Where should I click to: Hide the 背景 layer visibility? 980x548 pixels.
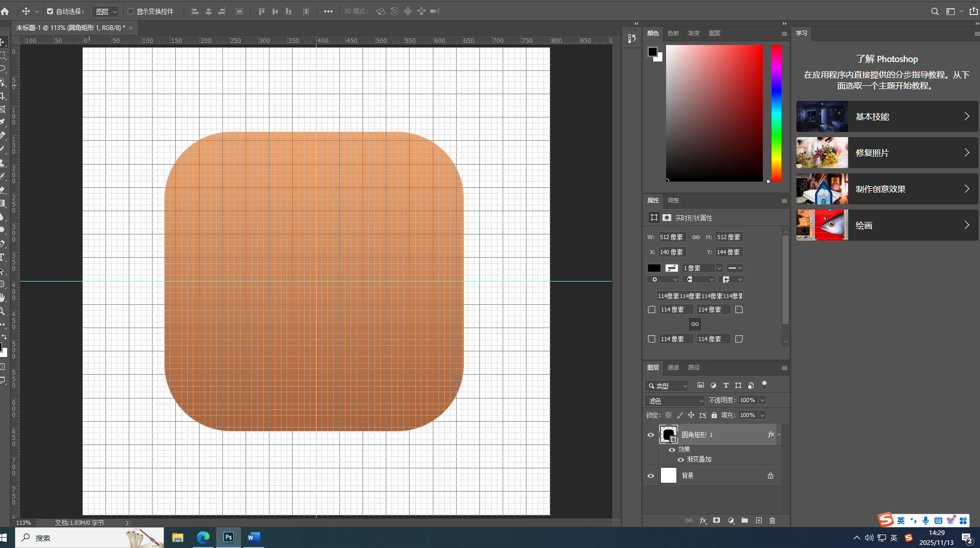coord(651,476)
